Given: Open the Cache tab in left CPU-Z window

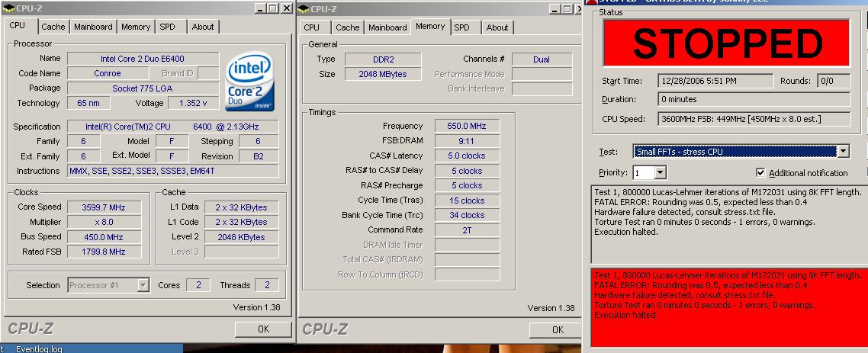Looking at the screenshot, I should point(53,27).
